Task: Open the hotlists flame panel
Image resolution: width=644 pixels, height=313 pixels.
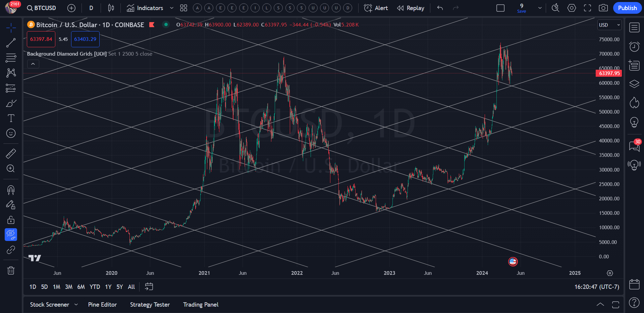Action: click(634, 103)
